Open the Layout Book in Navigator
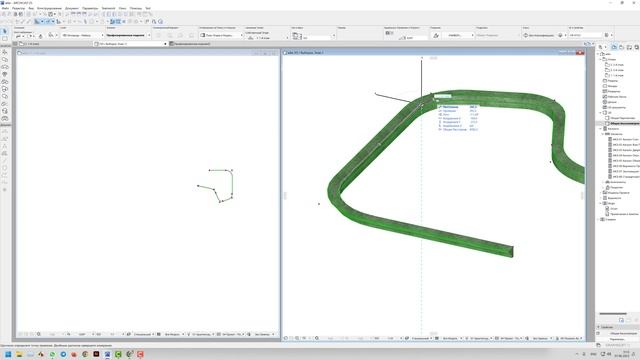The width and height of the screenshot is (640, 360). coord(629,47)
